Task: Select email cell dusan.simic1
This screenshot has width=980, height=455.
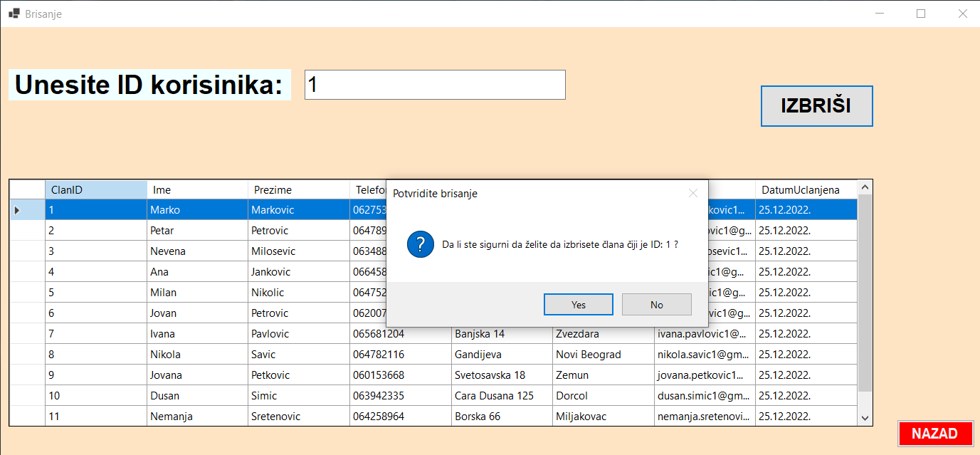Action: [x=705, y=396]
